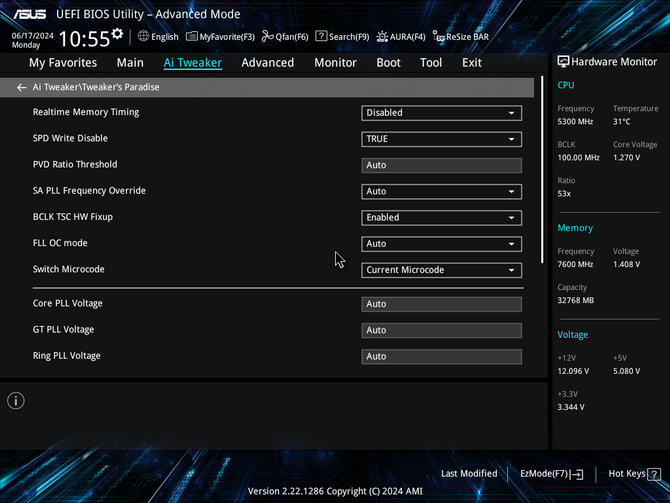Screen dimensions: 670x503
Task: Select SA PLL Frequency Override label
Action: click(89, 191)
